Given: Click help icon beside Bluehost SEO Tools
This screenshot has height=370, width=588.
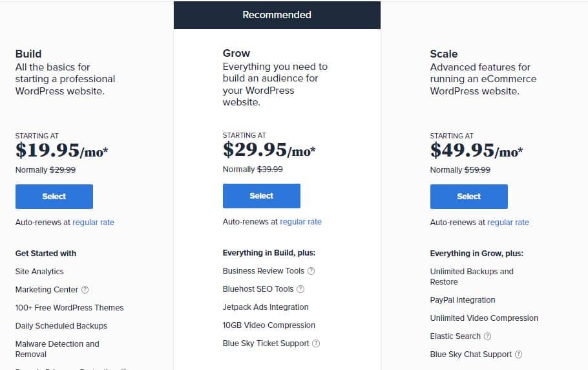Looking at the screenshot, I should pyautogui.click(x=300, y=289).
